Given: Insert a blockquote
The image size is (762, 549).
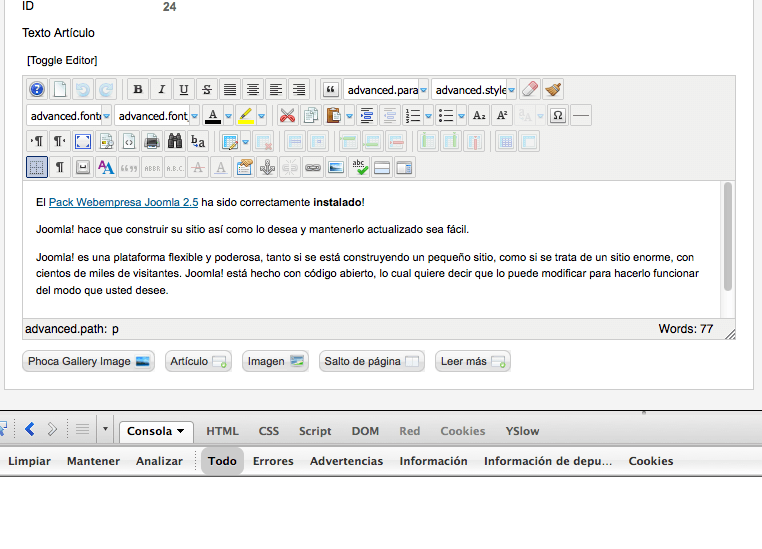Looking at the screenshot, I should (x=330, y=89).
